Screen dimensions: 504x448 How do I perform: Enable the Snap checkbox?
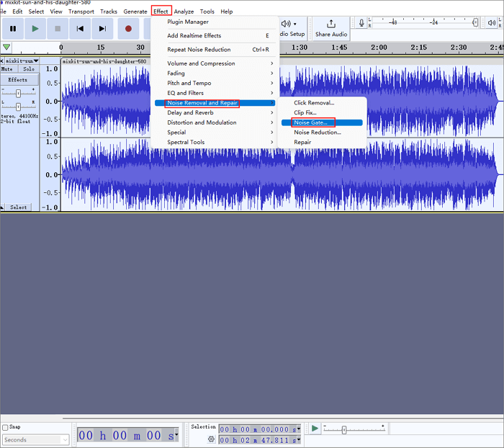6,427
